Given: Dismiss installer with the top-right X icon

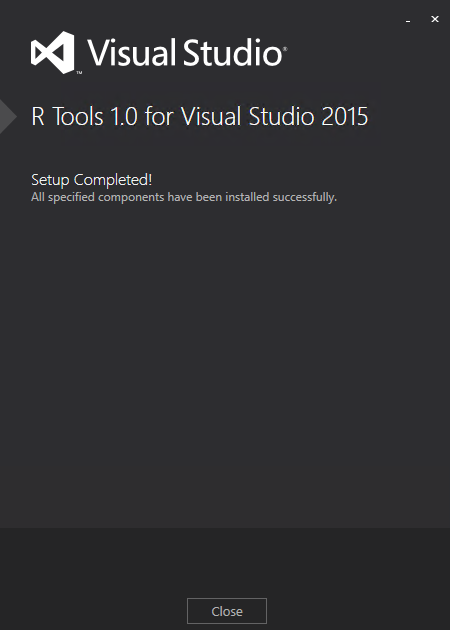Looking at the screenshot, I should click(435, 19).
